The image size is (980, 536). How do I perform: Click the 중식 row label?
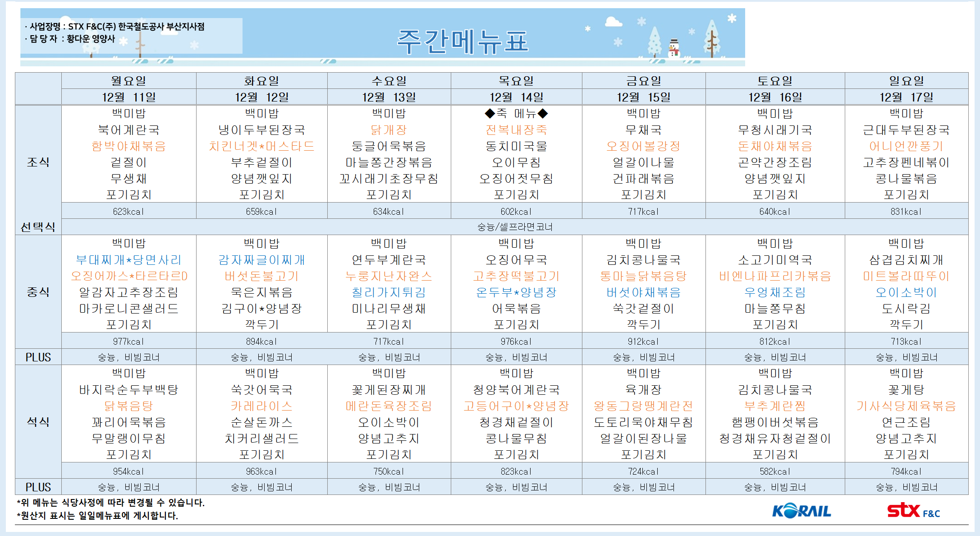pos(38,292)
